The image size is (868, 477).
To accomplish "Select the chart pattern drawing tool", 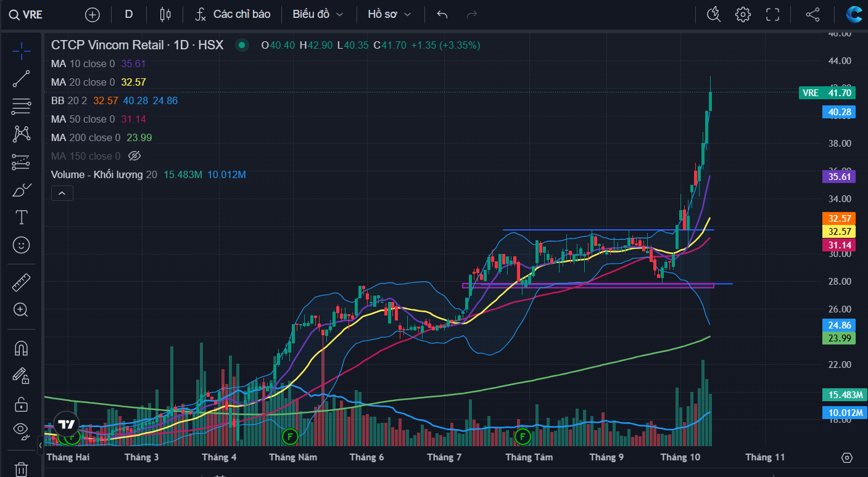I will (22, 134).
